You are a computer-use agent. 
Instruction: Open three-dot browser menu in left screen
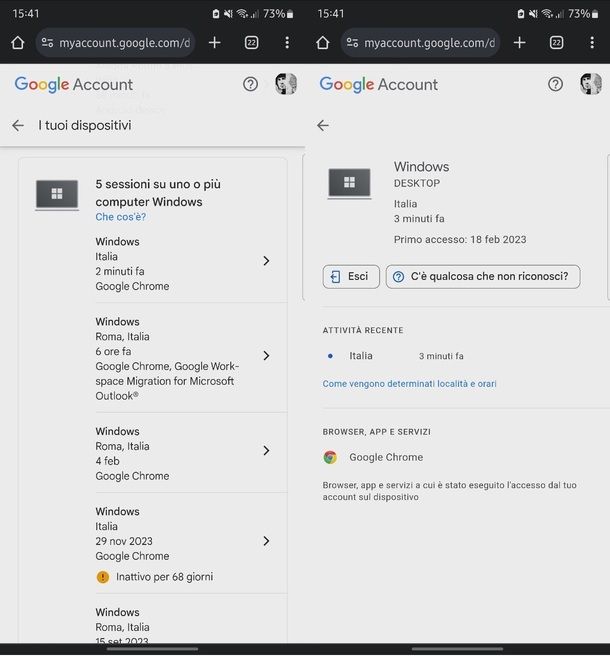tap(287, 43)
